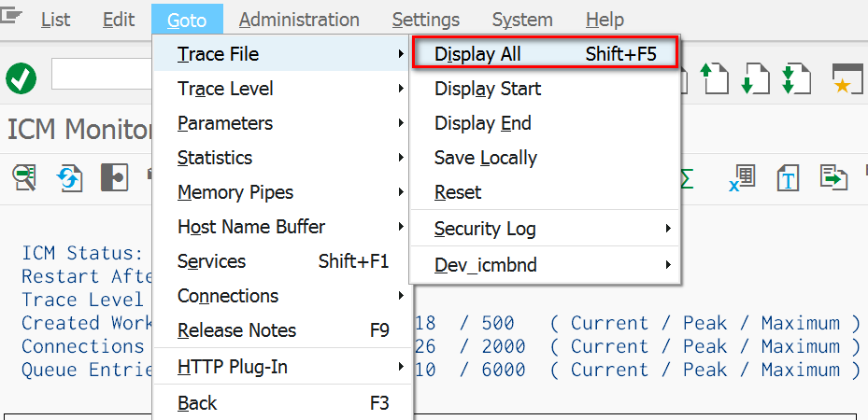Viewport: 868px width, 420px height.
Task: Open the Settings menu
Action: 426,20
